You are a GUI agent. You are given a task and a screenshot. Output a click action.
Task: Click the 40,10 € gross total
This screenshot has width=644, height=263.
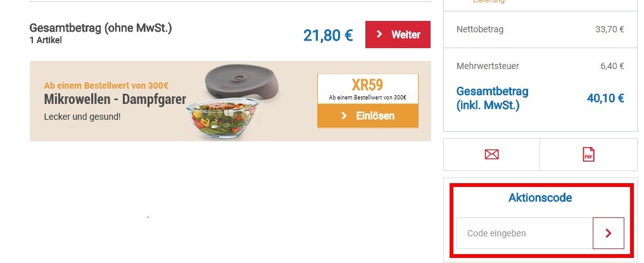coord(605,98)
